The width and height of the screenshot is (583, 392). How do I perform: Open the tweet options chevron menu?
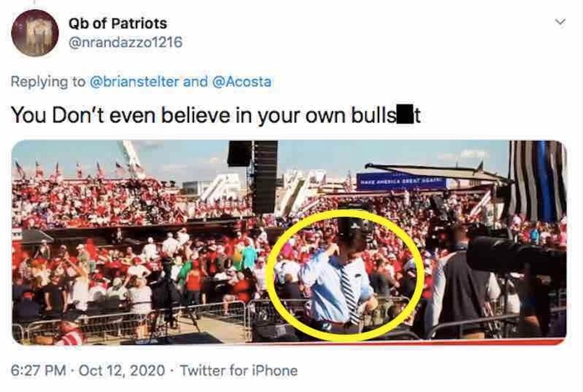click(560, 23)
